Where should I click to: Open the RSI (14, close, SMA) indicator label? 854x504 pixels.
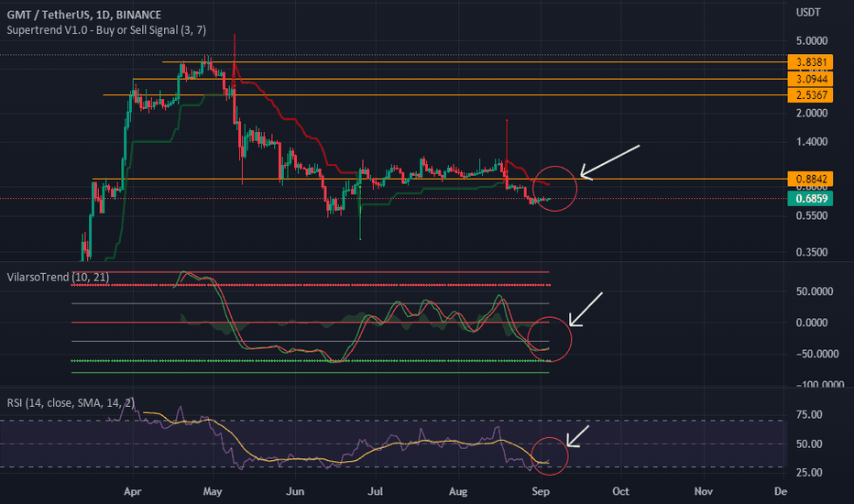(x=71, y=402)
